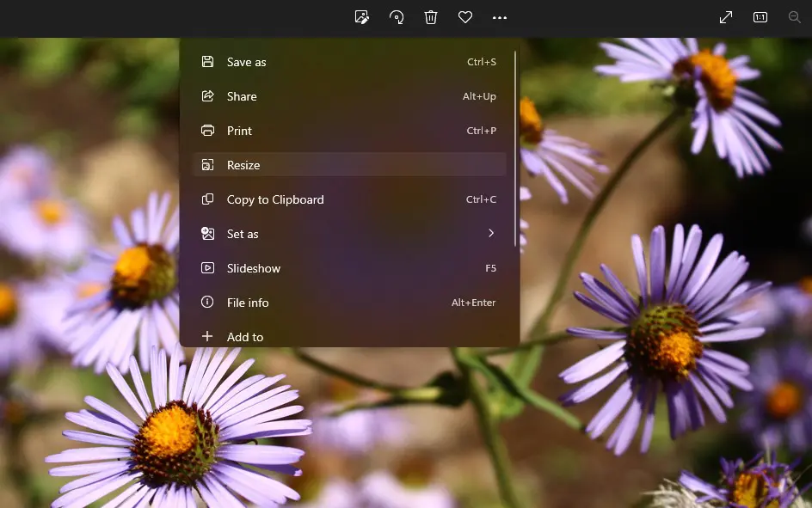This screenshot has height=508, width=812.
Task: Expand the Set as submenu arrow
Action: (x=491, y=233)
